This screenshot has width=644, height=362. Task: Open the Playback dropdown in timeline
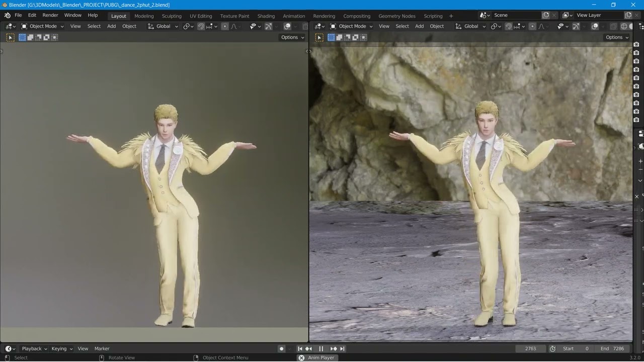pos(34,348)
